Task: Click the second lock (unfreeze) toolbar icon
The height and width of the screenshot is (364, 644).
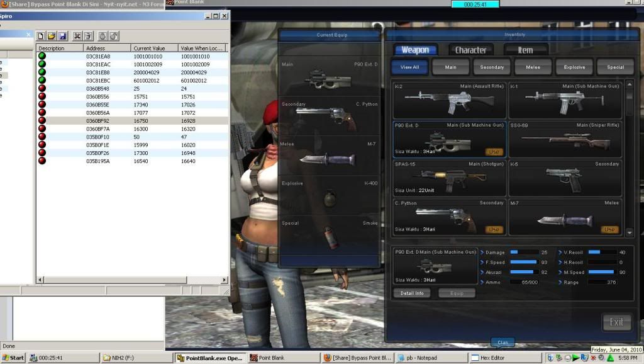Action: (114, 36)
